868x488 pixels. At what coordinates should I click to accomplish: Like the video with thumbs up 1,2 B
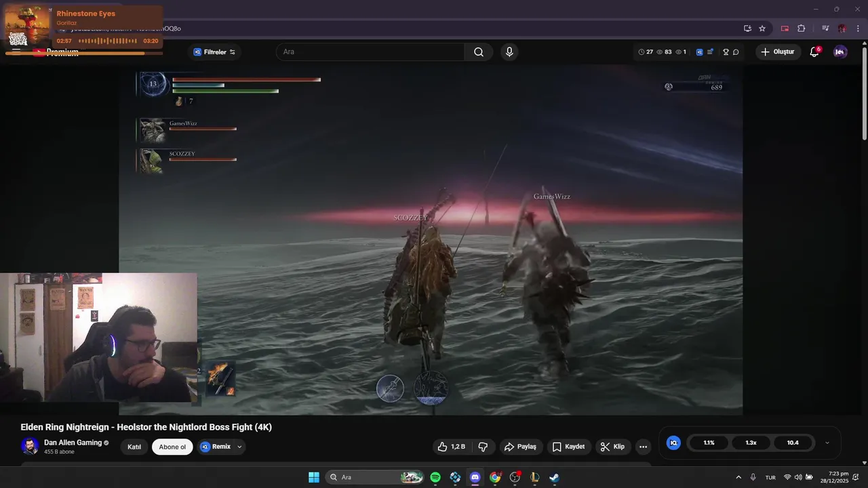coord(451,447)
